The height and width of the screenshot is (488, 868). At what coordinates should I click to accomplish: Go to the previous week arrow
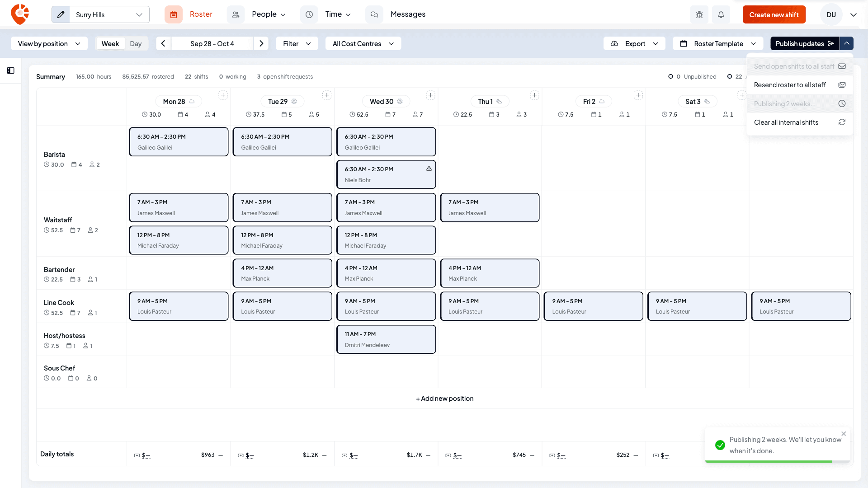[x=163, y=43]
